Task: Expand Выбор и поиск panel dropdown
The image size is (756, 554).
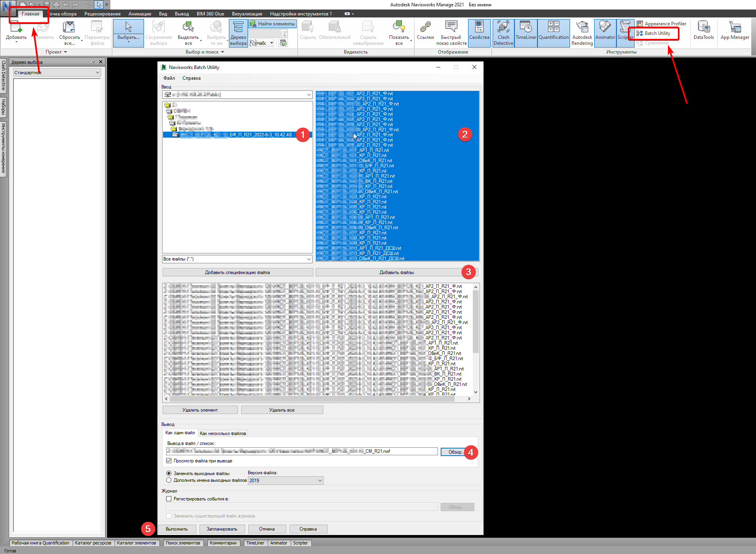Action: pos(205,52)
